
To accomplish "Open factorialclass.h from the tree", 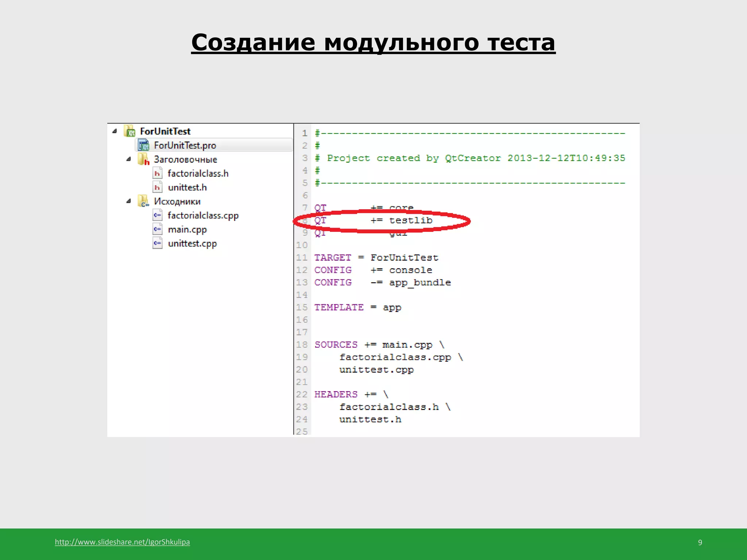I will (198, 174).
